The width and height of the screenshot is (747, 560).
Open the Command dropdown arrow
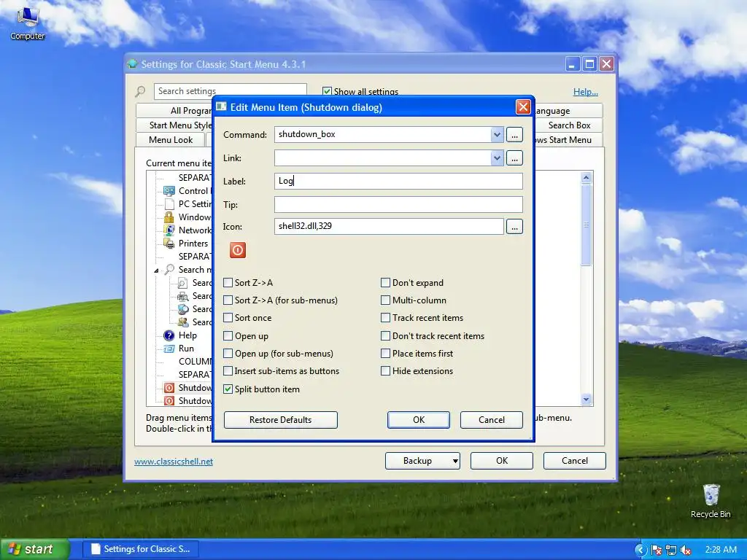pos(497,135)
